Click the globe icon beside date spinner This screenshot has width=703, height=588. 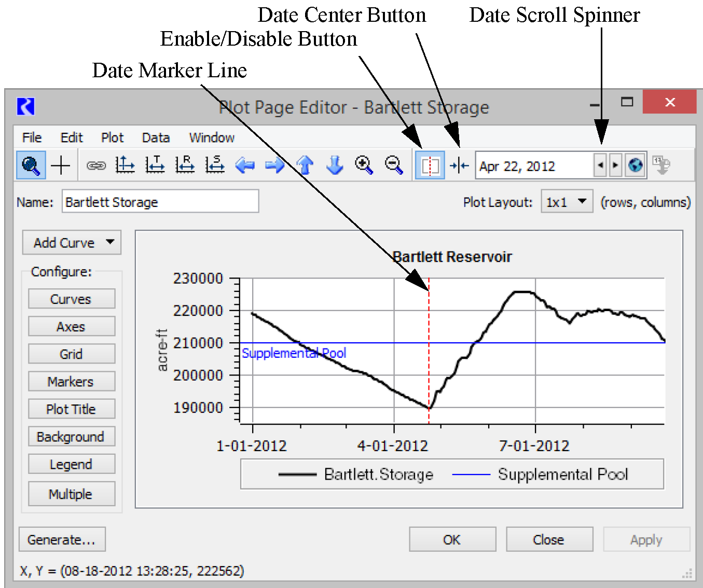pyautogui.click(x=636, y=165)
